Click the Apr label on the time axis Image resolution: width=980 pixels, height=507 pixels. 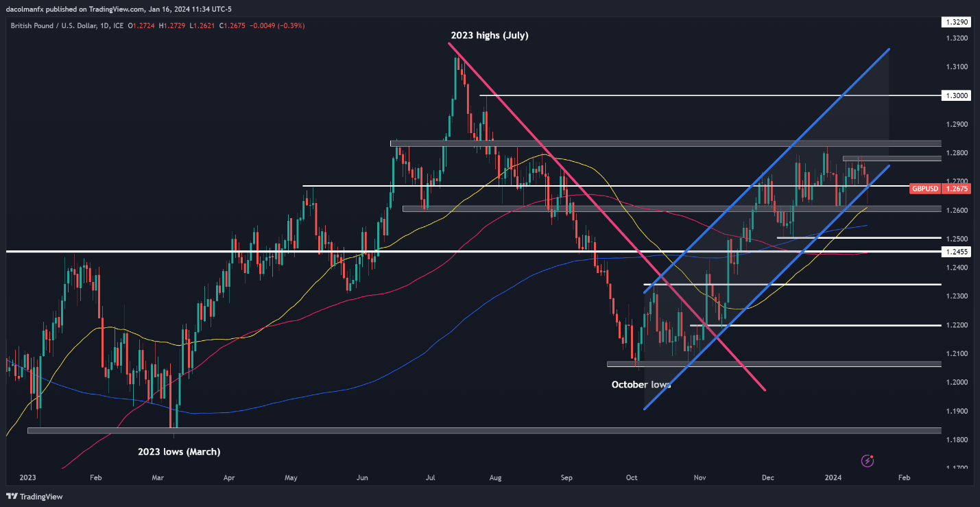point(228,476)
